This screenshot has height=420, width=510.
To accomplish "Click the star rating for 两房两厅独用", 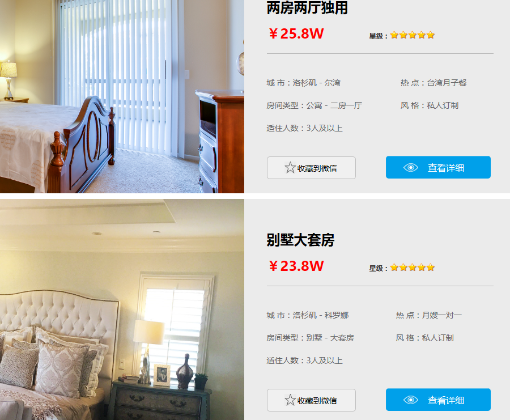I will (x=413, y=35).
